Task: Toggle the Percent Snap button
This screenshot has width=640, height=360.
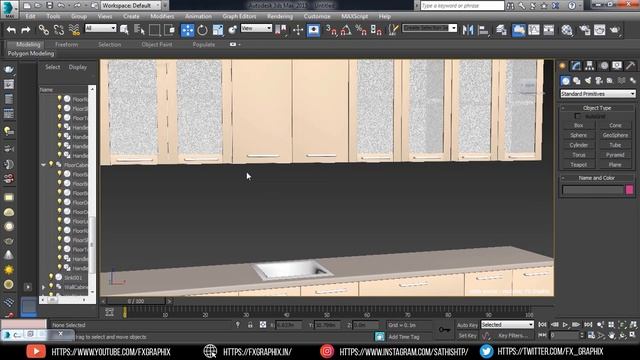Action: [361, 30]
